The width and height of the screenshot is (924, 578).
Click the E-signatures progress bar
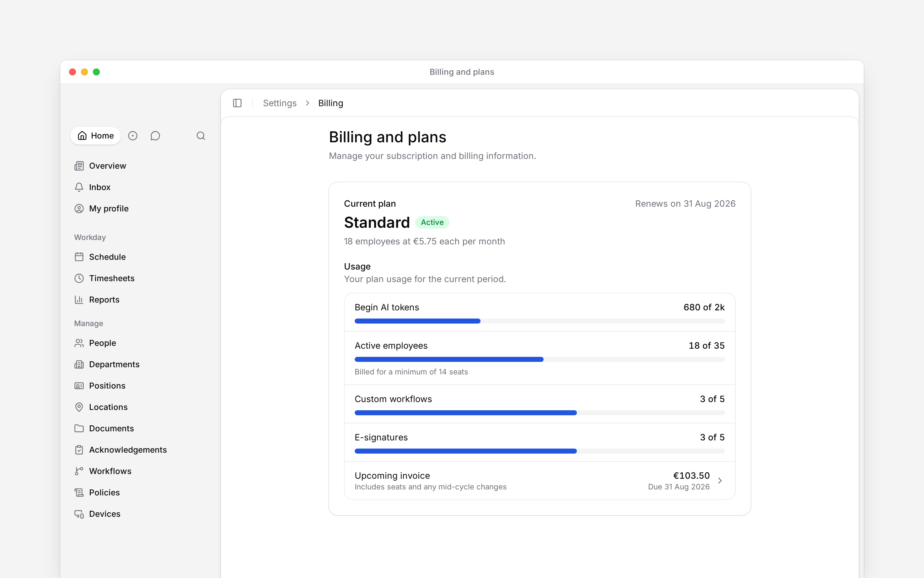coord(540,451)
